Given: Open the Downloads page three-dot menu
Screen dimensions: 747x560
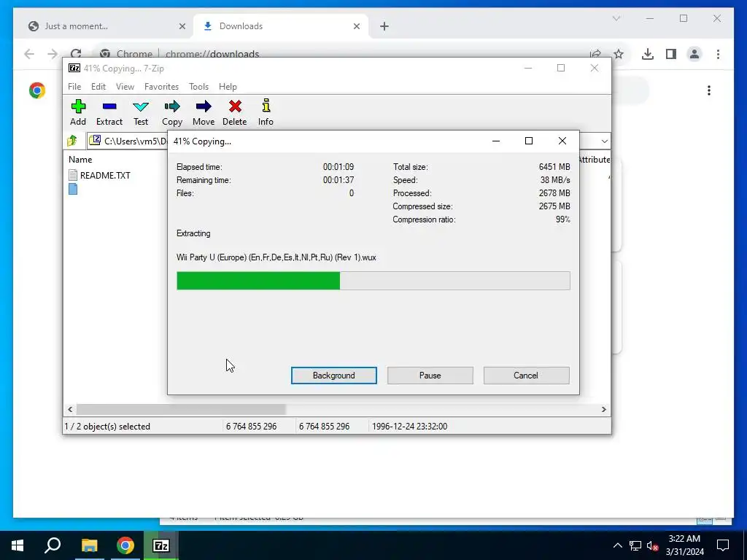Looking at the screenshot, I should click(709, 90).
